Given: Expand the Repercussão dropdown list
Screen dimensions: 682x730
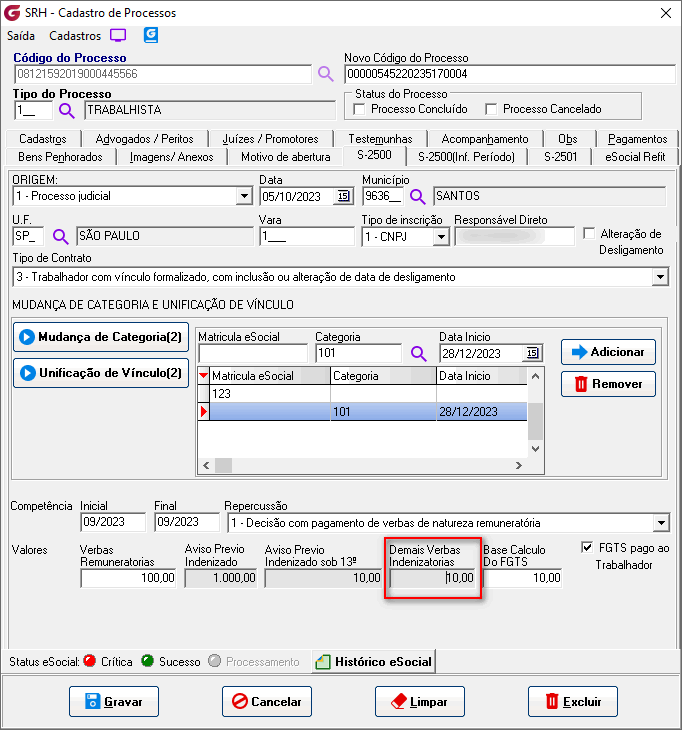Looking at the screenshot, I should coord(659,523).
